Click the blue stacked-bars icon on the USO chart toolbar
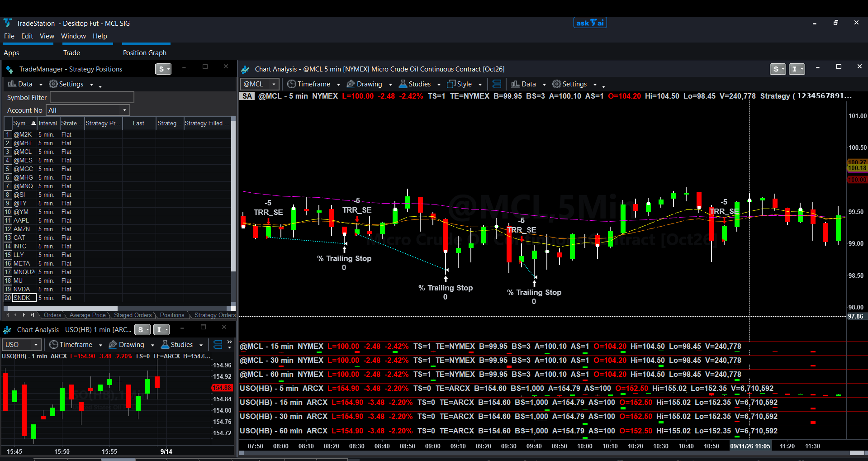The image size is (868, 461). (x=218, y=345)
